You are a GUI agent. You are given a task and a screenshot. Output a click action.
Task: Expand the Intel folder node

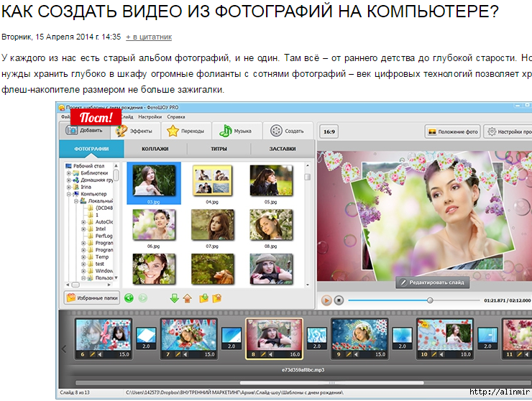point(83,229)
